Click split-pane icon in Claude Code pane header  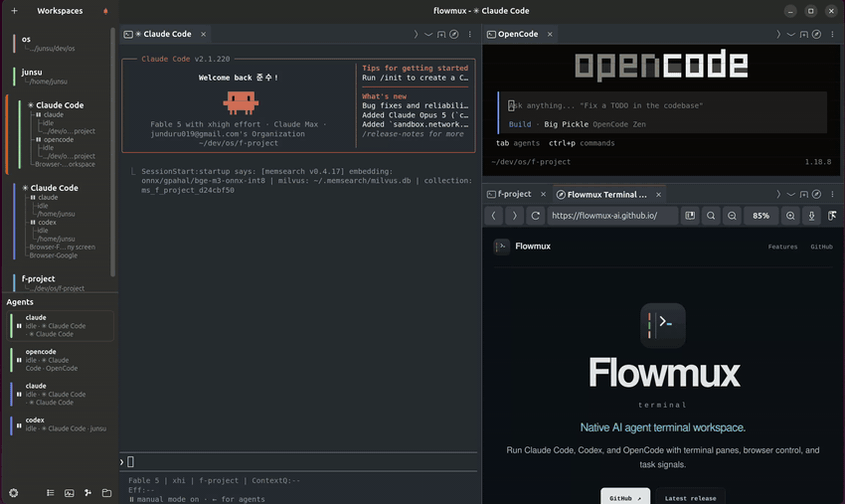441,34
